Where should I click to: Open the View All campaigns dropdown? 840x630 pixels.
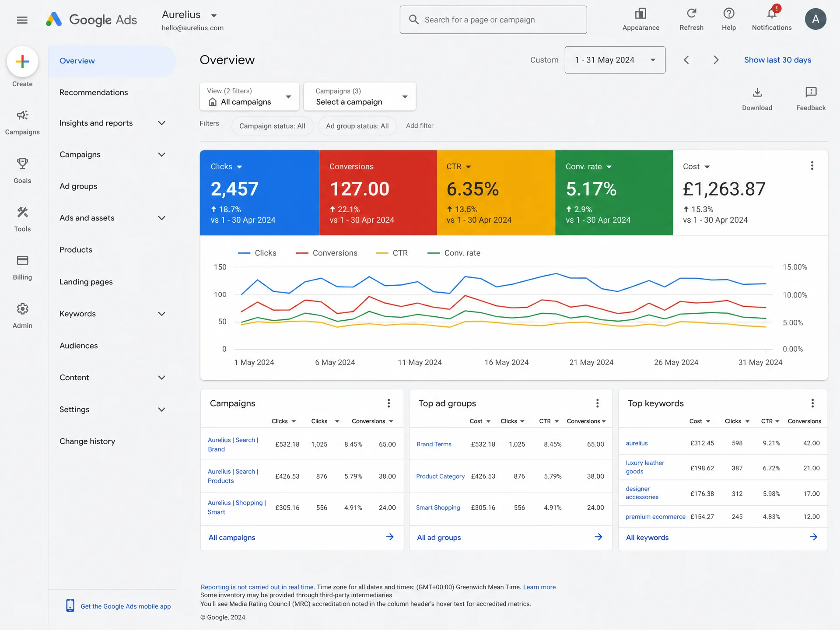coord(249,97)
